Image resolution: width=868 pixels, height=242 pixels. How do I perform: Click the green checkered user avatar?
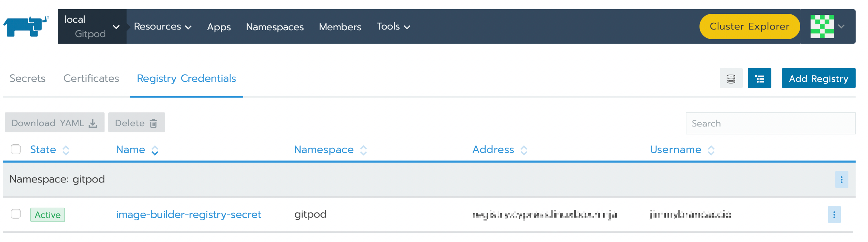coord(822,26)
